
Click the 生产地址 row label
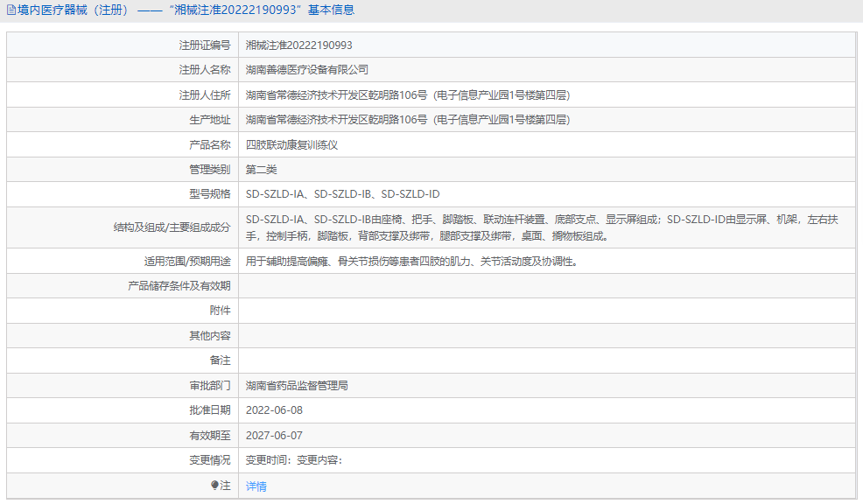coord(210,119)
